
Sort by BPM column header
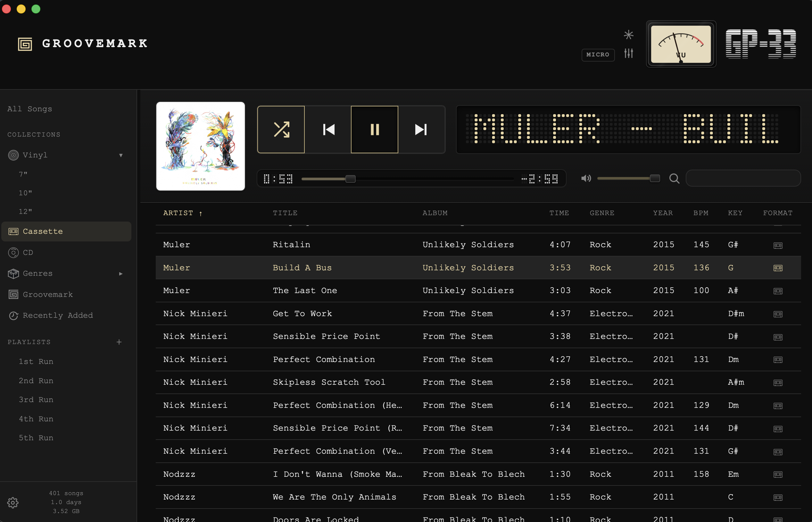[700, 213]
